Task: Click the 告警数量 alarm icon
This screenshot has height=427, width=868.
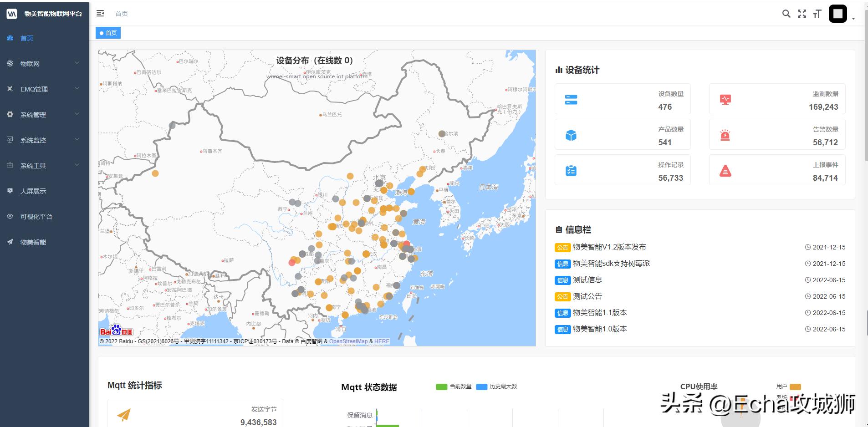Action: pos(726,134)
